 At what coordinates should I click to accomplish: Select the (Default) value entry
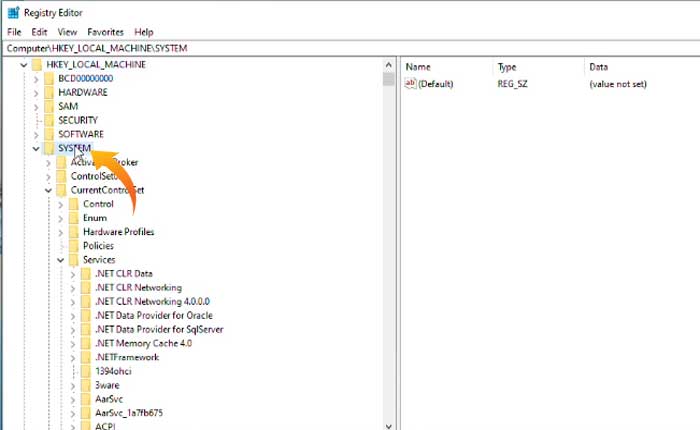pyautogui.click(x=436, y=84)
